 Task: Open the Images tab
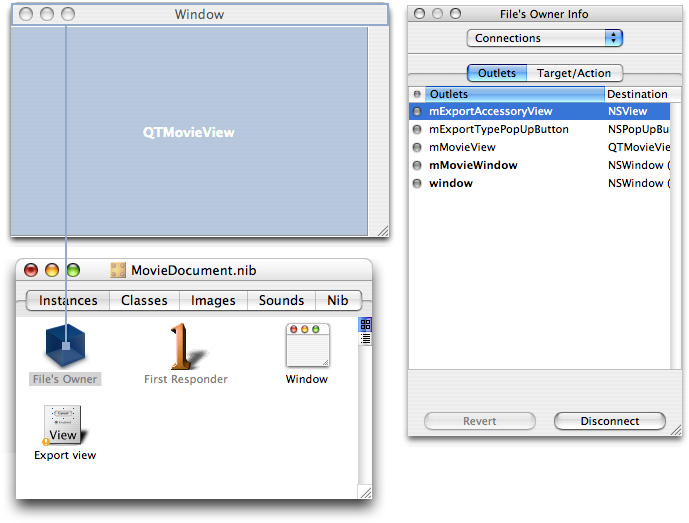pyautogui.click(x=213, y=300)
